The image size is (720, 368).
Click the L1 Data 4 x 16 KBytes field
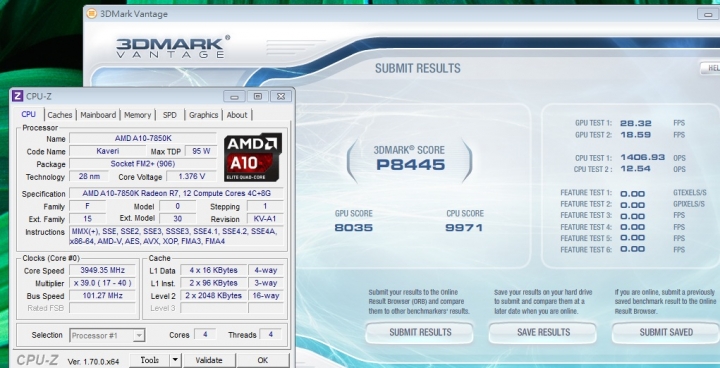click(x=213, y=270)
